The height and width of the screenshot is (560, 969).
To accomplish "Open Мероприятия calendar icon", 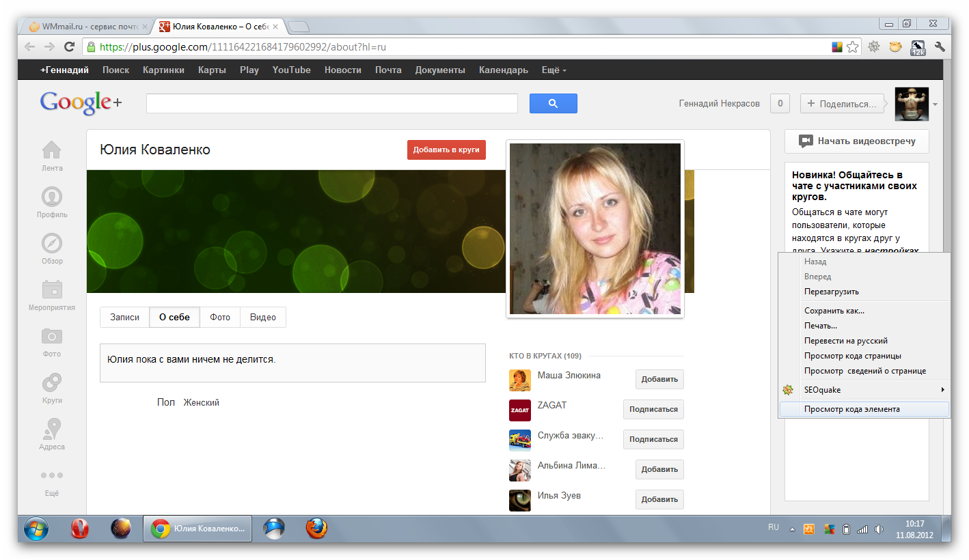I will [x=52, y=290].
